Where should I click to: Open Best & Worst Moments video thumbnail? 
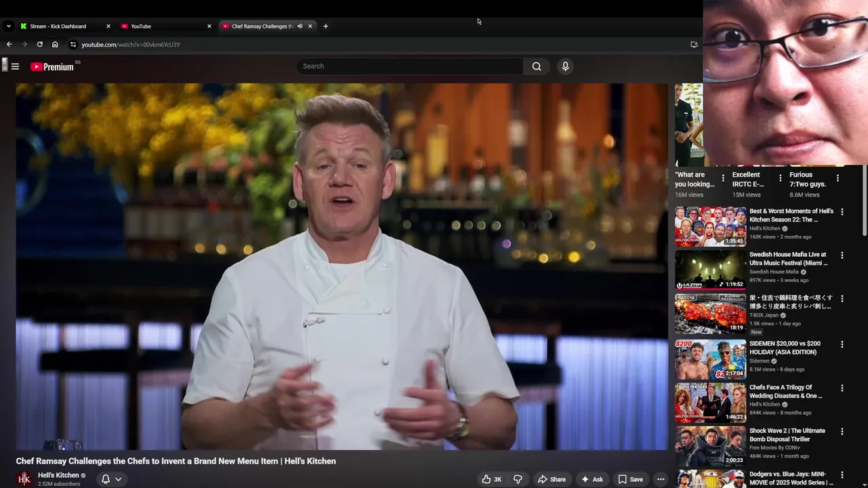coord(710,226)
